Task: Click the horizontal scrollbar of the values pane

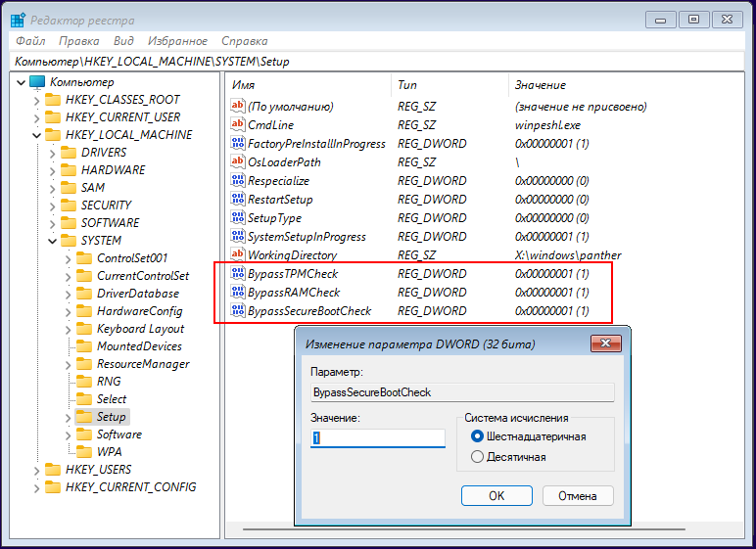Action: [x=464, y=529]
